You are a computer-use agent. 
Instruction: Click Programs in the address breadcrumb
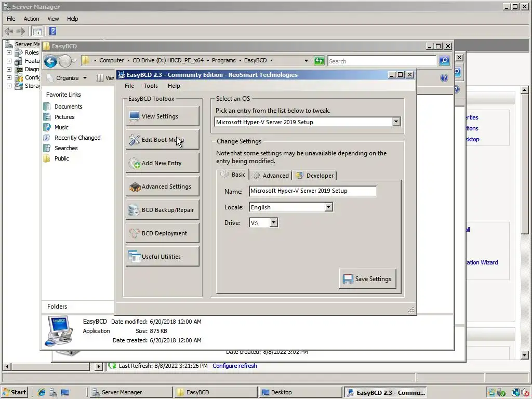point(223,60)
